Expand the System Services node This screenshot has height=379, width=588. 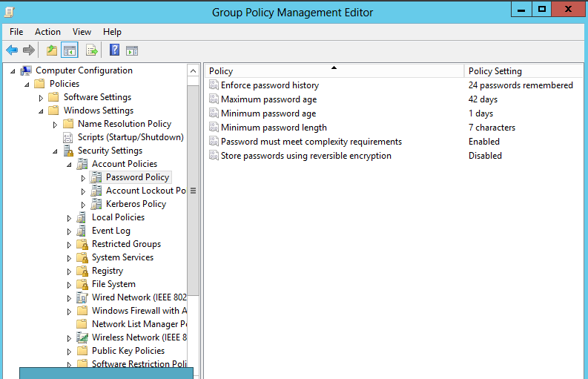point(69,258)
